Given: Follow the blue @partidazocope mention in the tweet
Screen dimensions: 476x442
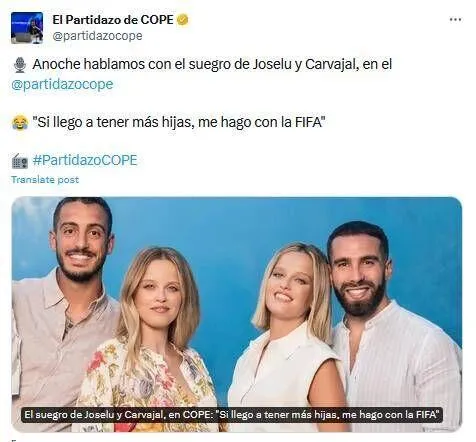Looking at the screenshot, I should (x=62, y=84).
